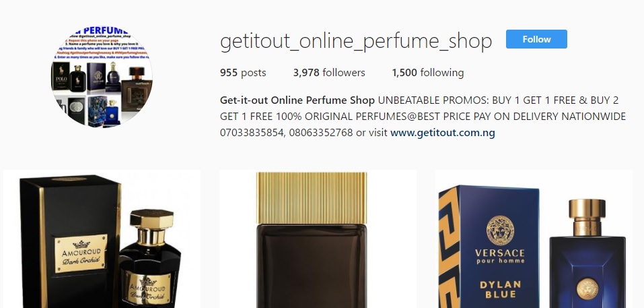Open the circular profile picture
Screen dimensions: 644x308
click(102, 77)
